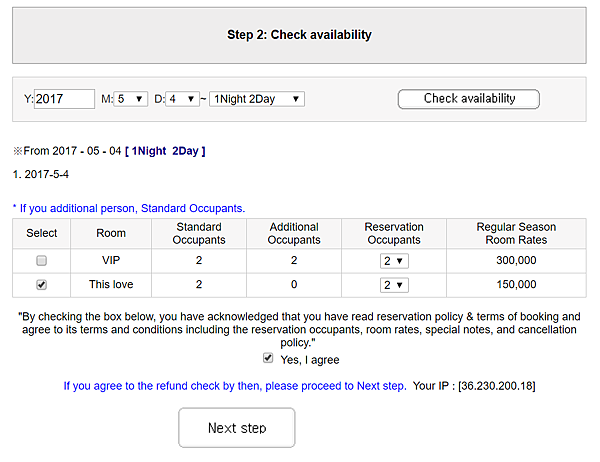Screen dimensions: 600x462
Task: Click the Next step button
Action: [236, 428]
